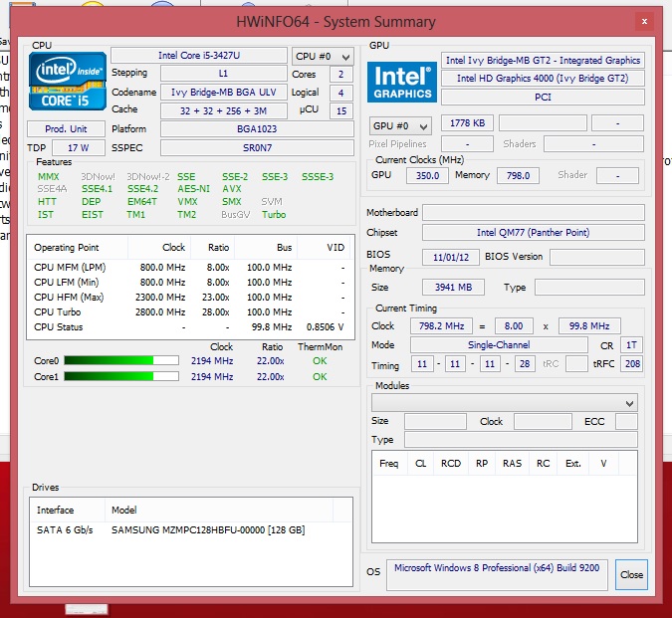Select the CPU Turbo row
Image resolution: width=672 pixels, height=618 pixels.
tap(190, 312)
